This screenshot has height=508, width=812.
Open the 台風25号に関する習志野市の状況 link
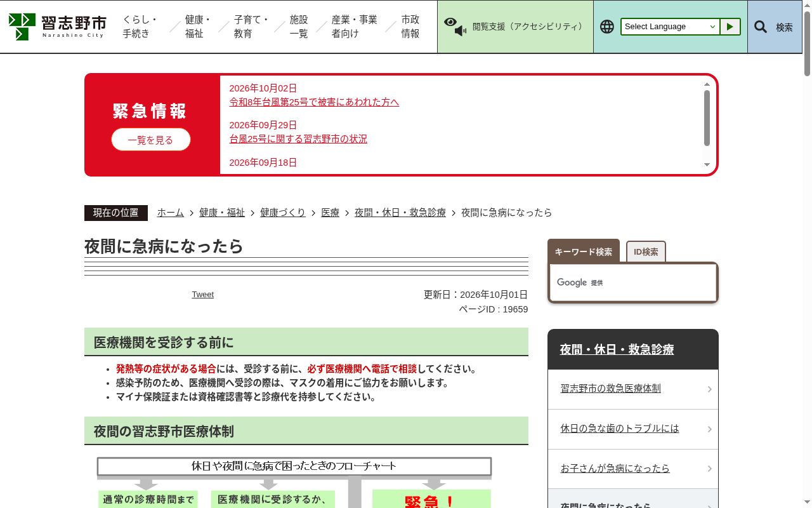[x=298, y=139]
